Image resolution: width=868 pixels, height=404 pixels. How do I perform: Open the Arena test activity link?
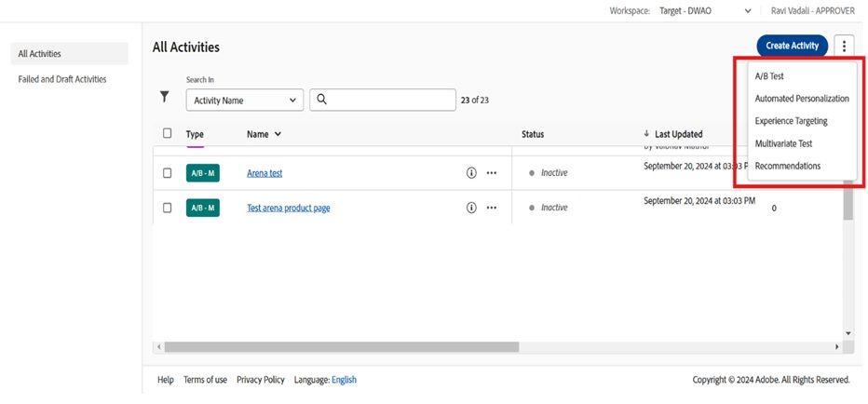point(264,173)
